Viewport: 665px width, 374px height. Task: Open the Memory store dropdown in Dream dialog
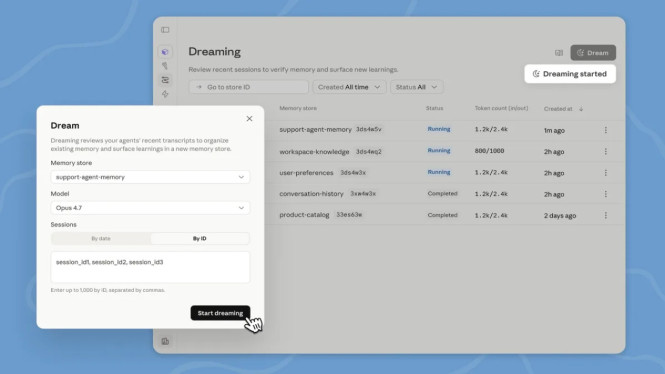[150, 177]
